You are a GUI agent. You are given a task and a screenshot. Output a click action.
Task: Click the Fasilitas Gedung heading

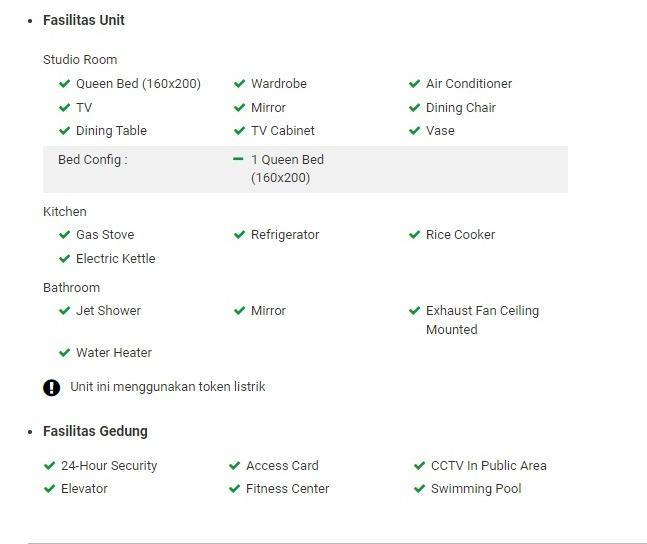(95, 431)
